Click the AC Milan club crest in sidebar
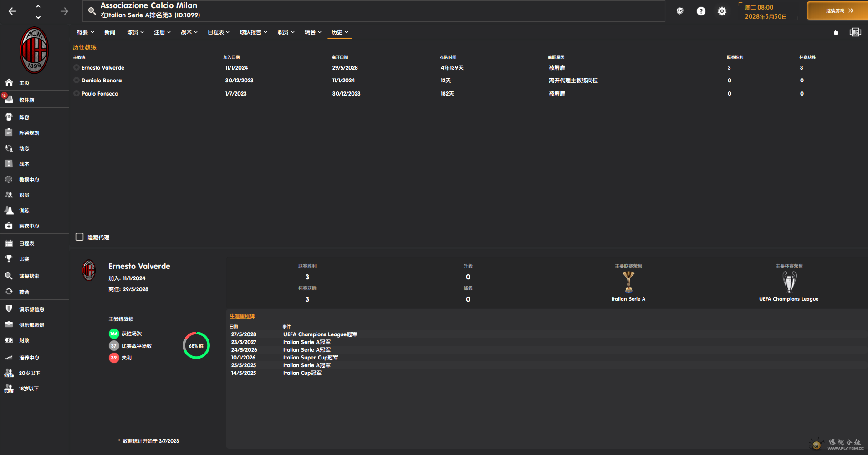868x455 pixels. pos(34,50)
